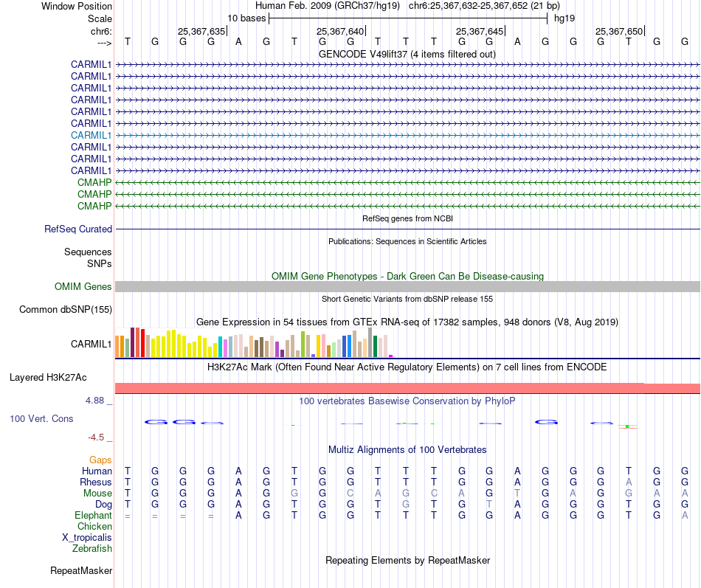Open '100 vertebrates Basewise Conservation by PhyloP' title
This screenshot has height=588, width=701.
(407, 401)
